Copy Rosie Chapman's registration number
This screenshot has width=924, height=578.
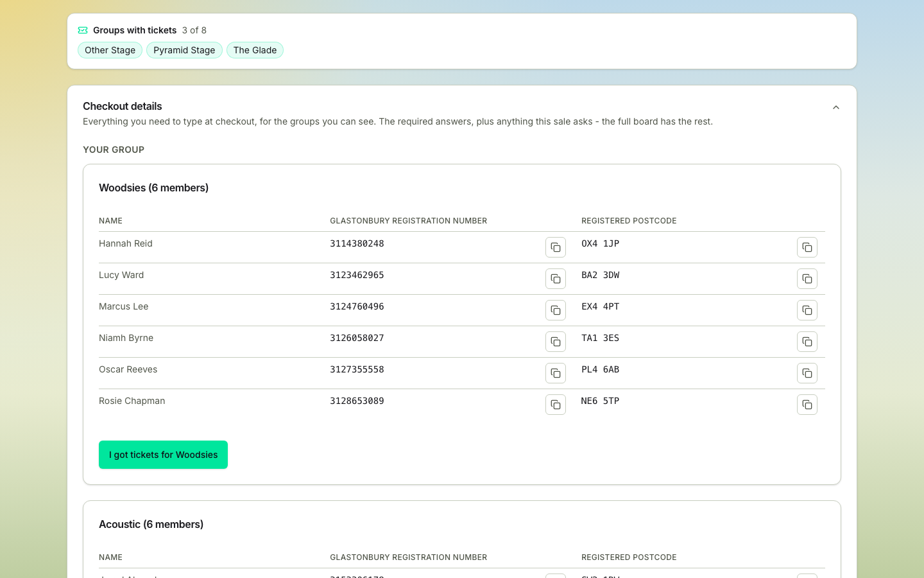coord(556,405)
